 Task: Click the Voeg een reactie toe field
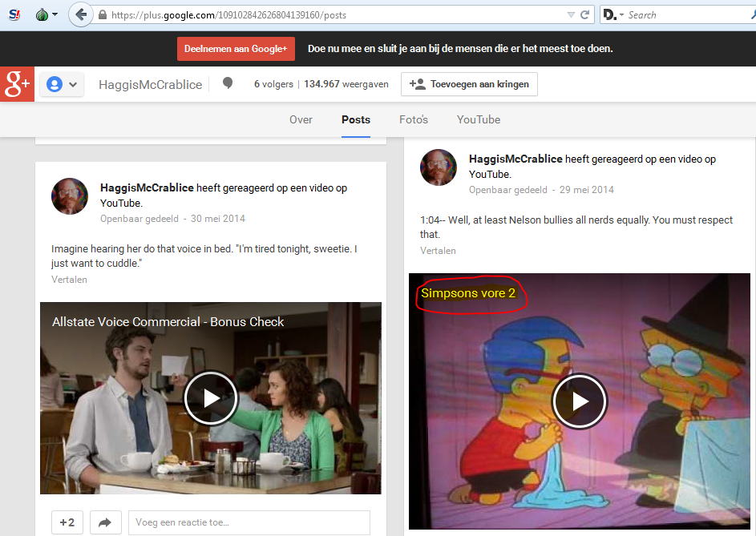(249, 522)
